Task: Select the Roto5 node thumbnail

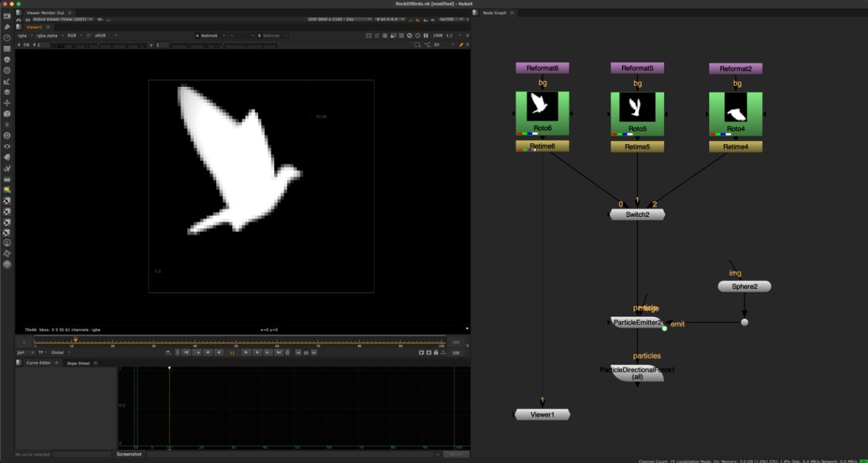Action: pyautogui.click(x=637, y=107)
